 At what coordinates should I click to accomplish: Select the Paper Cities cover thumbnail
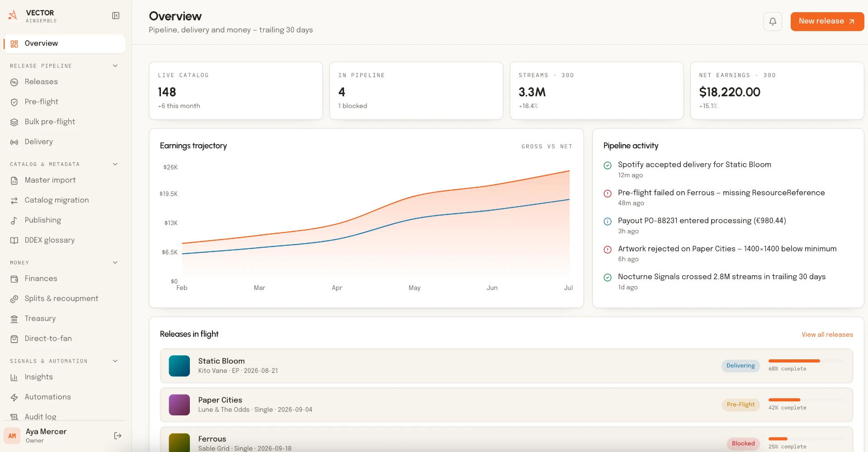179,405
